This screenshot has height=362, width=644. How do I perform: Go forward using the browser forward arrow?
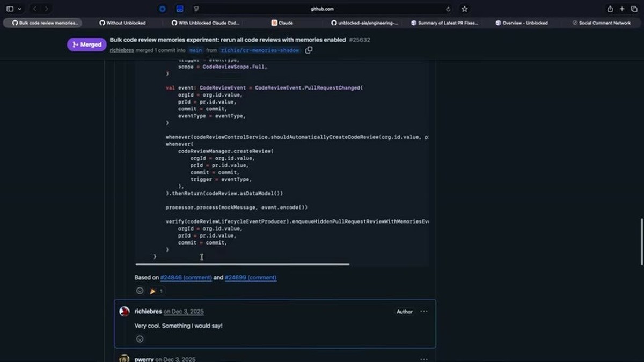tap(47, 9)
